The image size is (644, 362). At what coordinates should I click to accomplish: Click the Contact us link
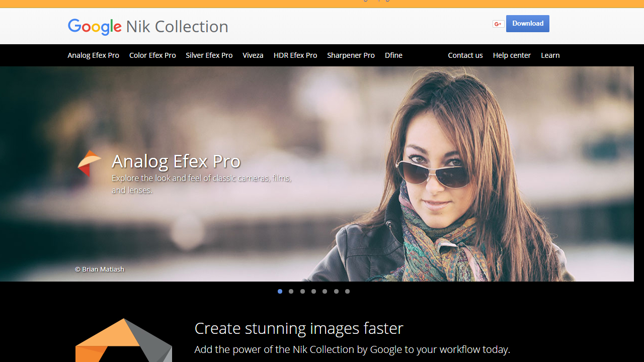click(465, 55)
